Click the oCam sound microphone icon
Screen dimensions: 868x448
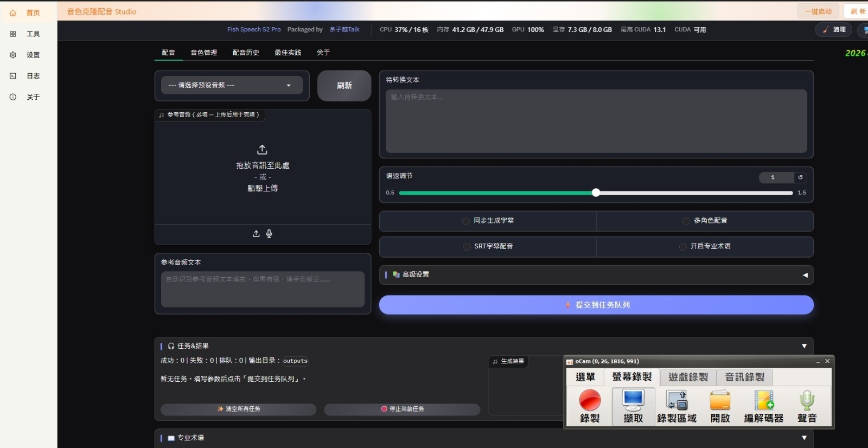[x=807, y=400]
